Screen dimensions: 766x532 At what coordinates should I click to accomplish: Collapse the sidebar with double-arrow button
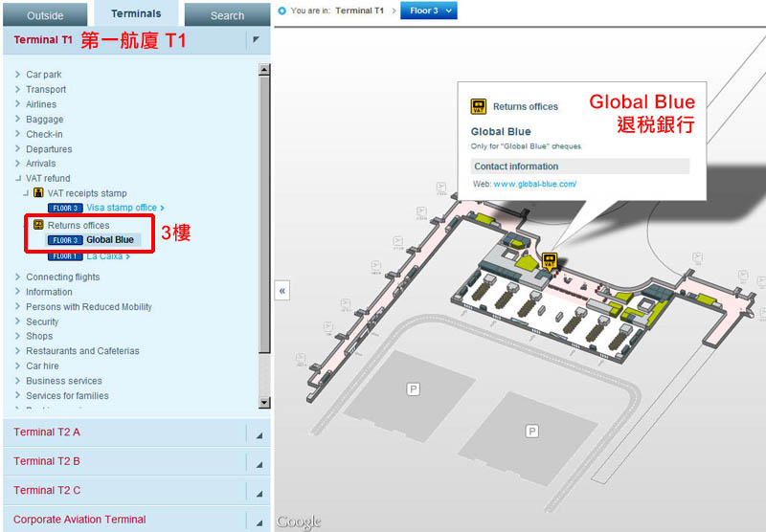(282, 291)
